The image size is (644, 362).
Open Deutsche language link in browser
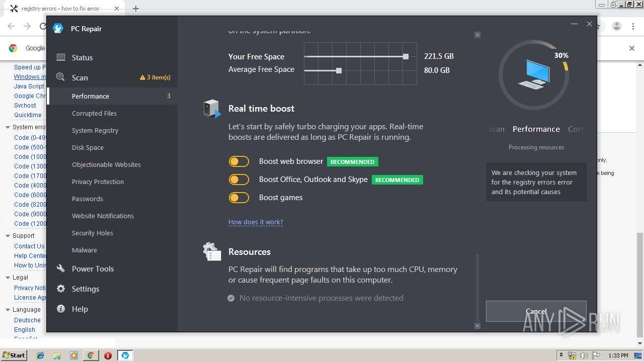[27, 320]
